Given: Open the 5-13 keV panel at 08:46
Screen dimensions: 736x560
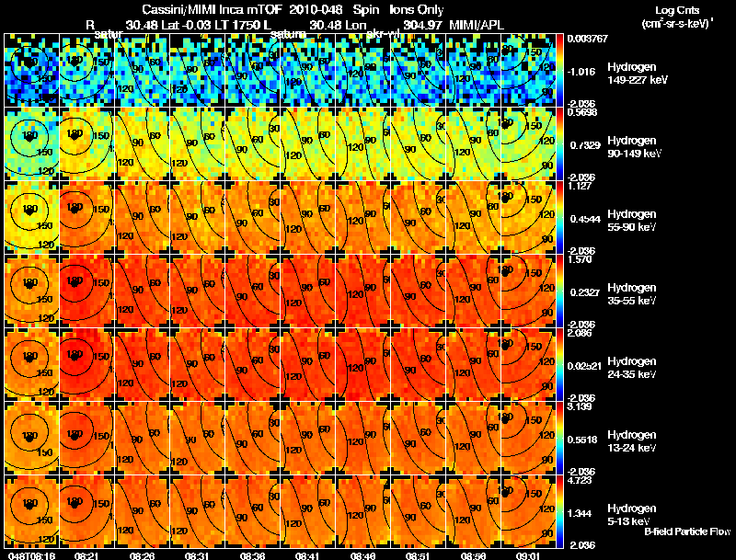Looking at the screenshot, I should (x=362, y=511).
